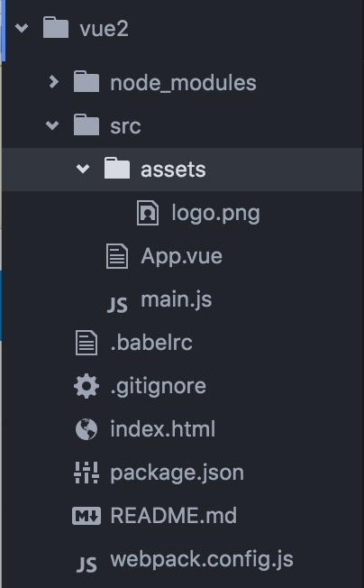Open the webpack.config.js file

202,560
